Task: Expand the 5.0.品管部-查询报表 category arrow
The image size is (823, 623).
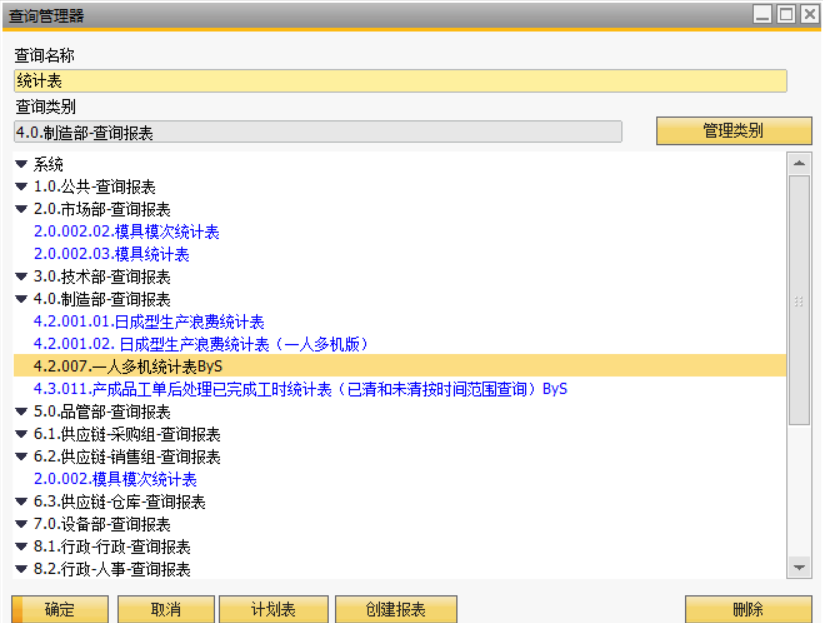Action: pos(22,412)
